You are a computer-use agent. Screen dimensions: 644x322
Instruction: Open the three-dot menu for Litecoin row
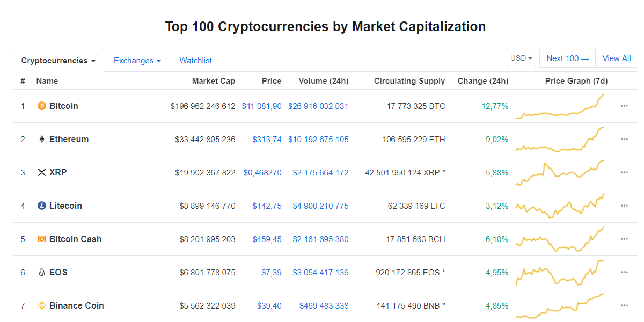[x=624, y=206]
